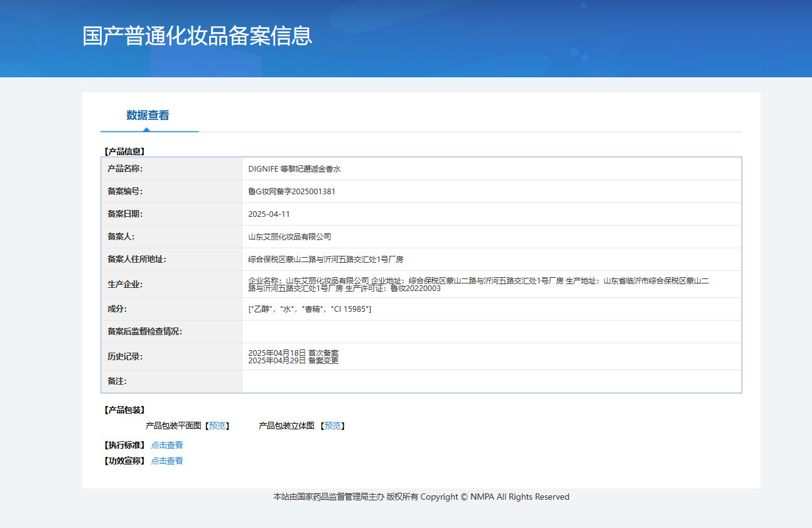Open 预览 link for 产品包装平面图
The height and width of the screenshot is (528, 812).
217,426
